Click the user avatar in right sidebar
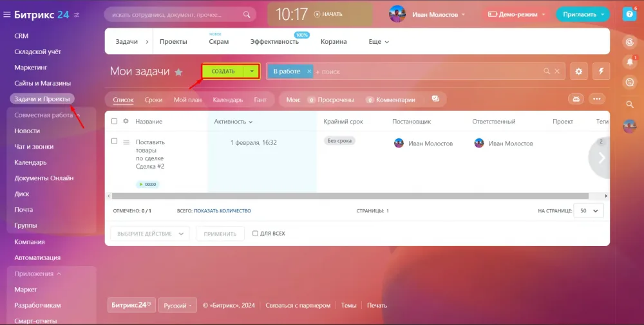644x325 pixels. [630, 126]
